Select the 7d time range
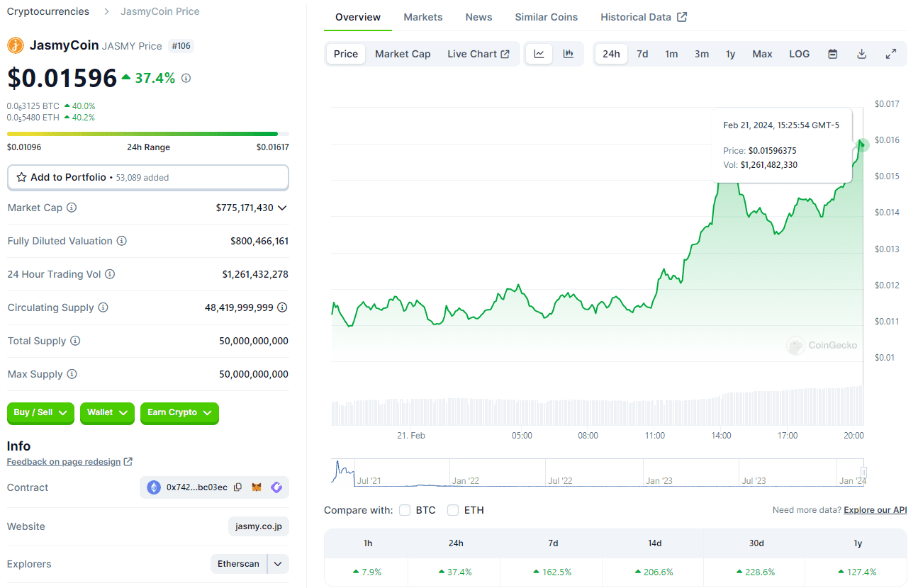918x588 pixels. pyautogui.click(x=642, y=54)
